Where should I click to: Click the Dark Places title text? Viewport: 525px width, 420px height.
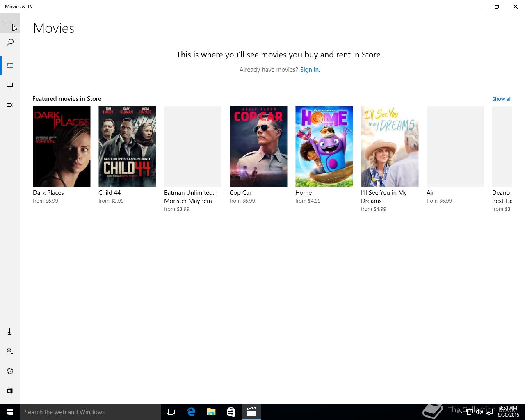tap(48, 193)
